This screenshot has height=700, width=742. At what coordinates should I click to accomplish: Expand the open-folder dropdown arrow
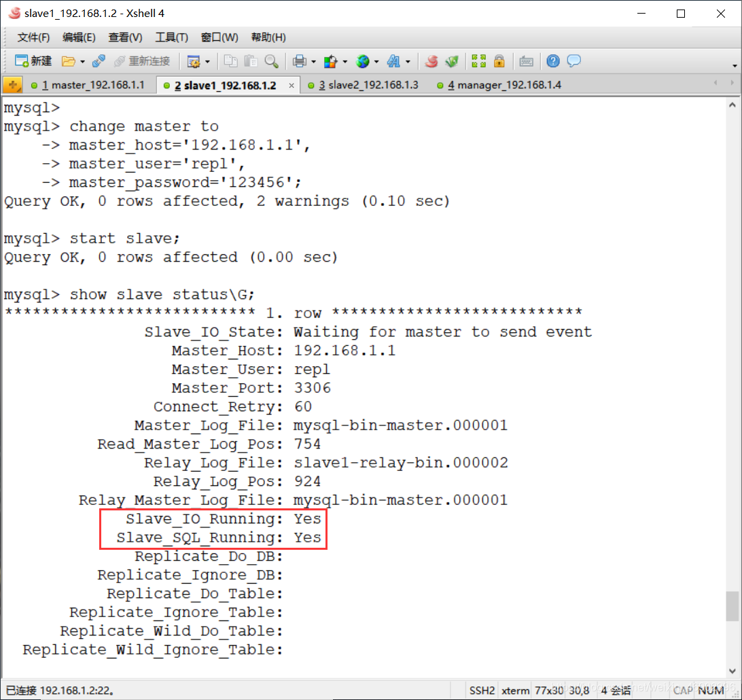82,62
